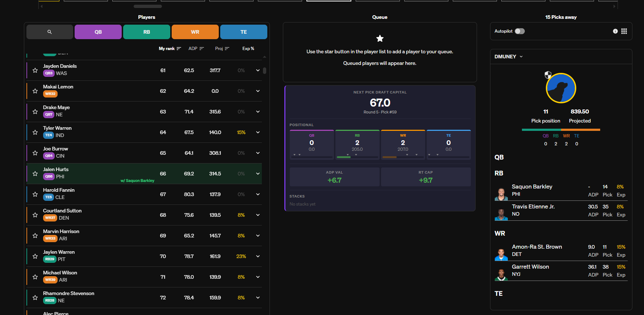Expand Courtland Sutton's row chevron
The height and width of the screenshot is (315, 644).
[x=258, y=215]
